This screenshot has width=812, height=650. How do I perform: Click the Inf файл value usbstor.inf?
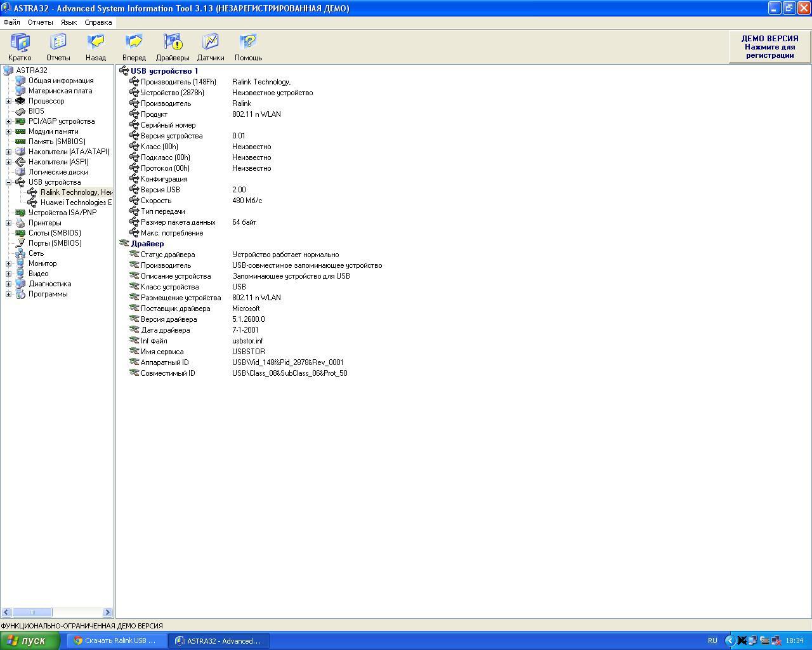tap(247, 341)
